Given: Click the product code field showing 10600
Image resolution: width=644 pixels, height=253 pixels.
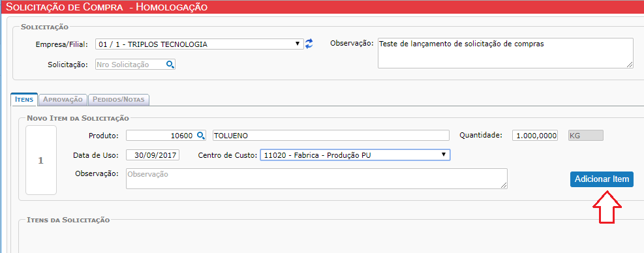Looking at the screenshot, I should [x=166, y=136].
